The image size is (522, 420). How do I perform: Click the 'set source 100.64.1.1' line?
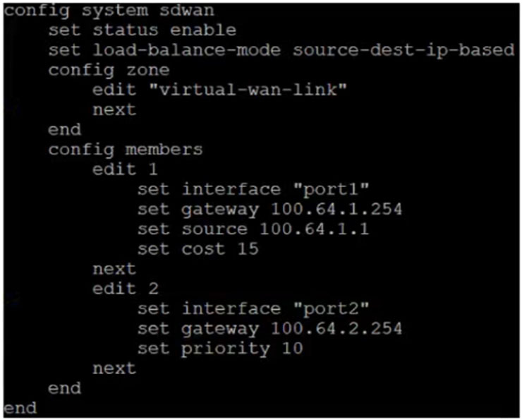pos(253,229)
